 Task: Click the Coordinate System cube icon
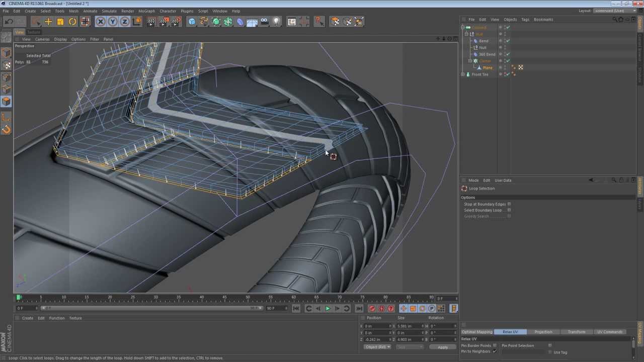(x=137, y=21)
